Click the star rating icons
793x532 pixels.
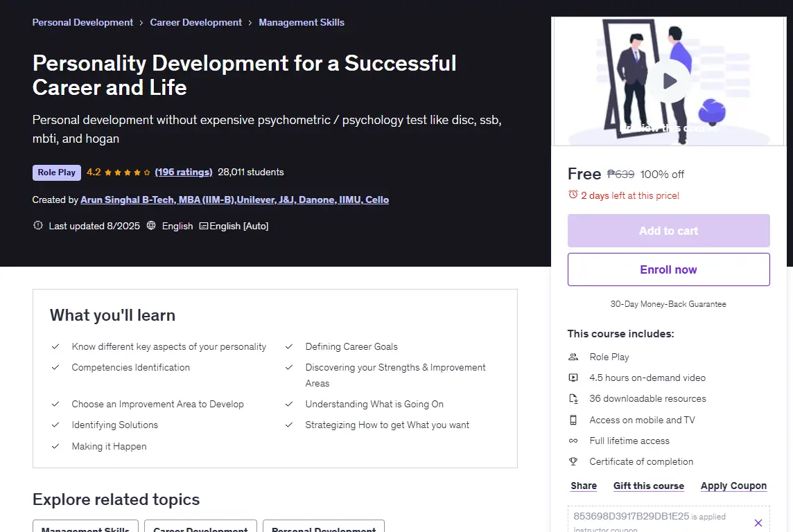tap(128, 172)
